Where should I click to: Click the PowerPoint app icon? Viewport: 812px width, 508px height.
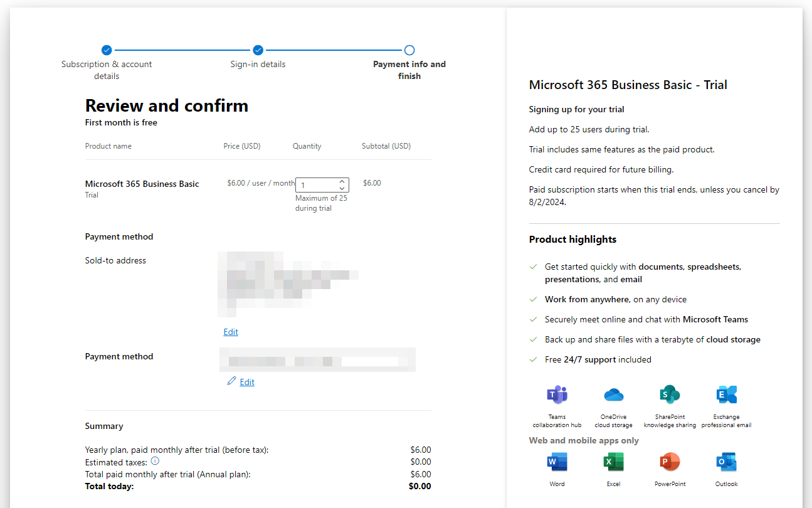[x=670, y=462]
